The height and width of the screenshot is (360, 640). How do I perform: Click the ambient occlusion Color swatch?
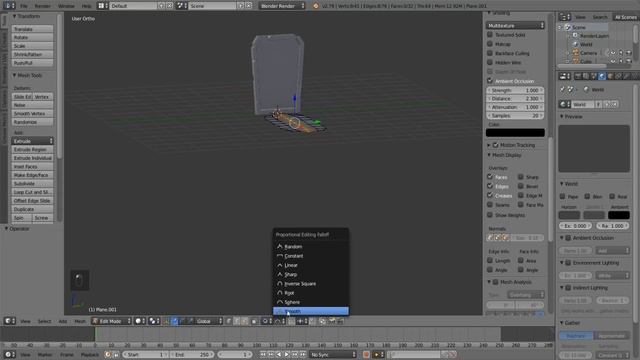[515, 133]
